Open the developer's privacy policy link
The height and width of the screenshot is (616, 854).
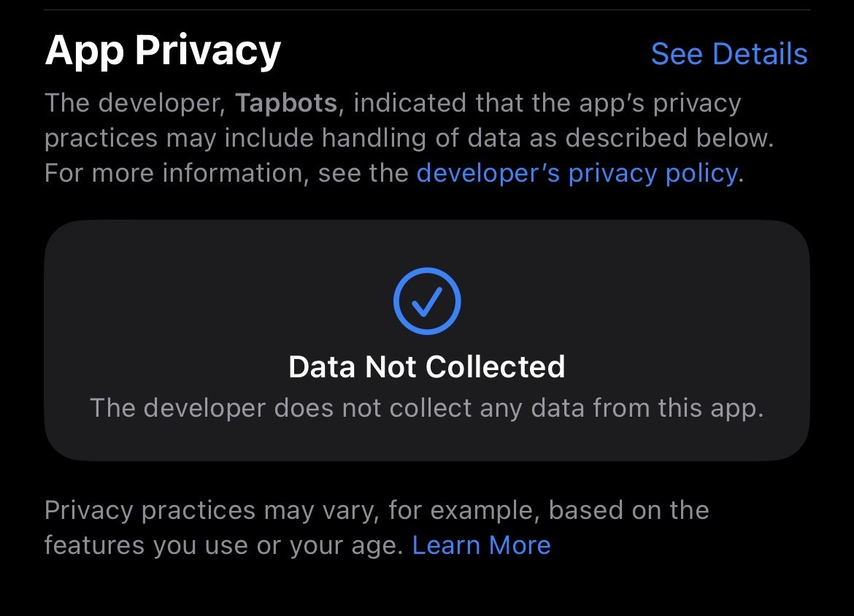tap(577, 173)
